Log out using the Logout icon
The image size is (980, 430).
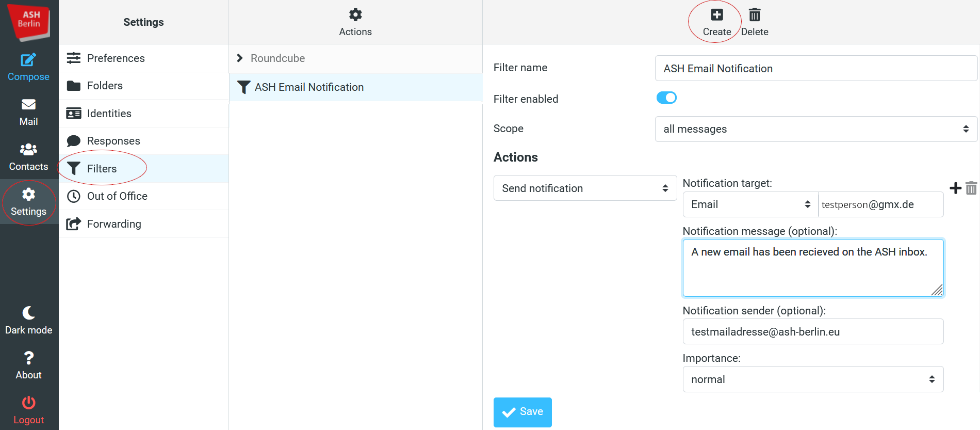pyautogui.click(x=29, y=410)
